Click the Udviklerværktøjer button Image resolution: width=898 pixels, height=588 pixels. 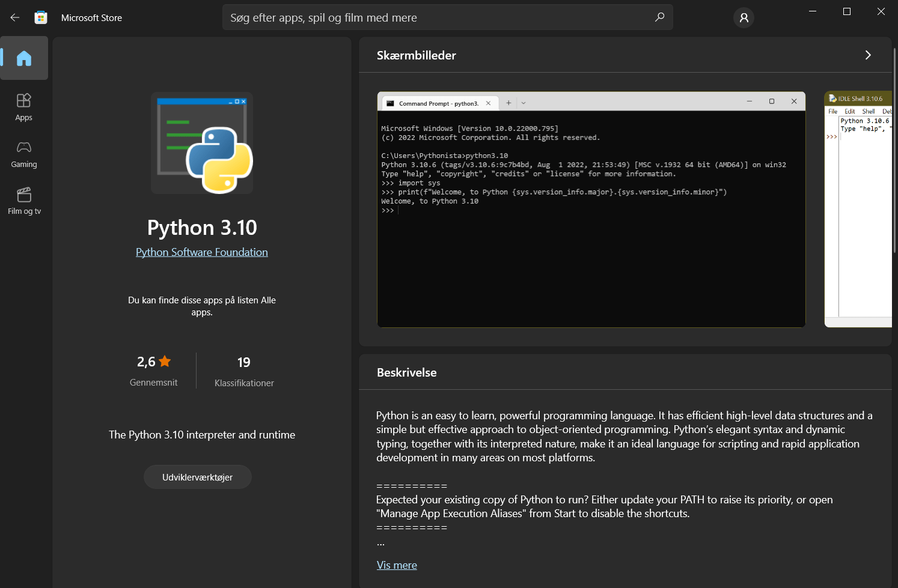tap(197, 476)
